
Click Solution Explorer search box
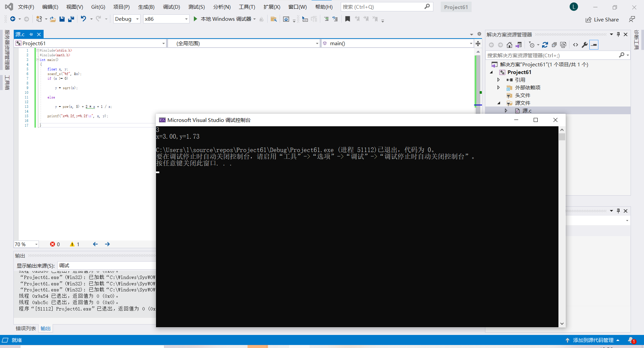tap(552, 55)
